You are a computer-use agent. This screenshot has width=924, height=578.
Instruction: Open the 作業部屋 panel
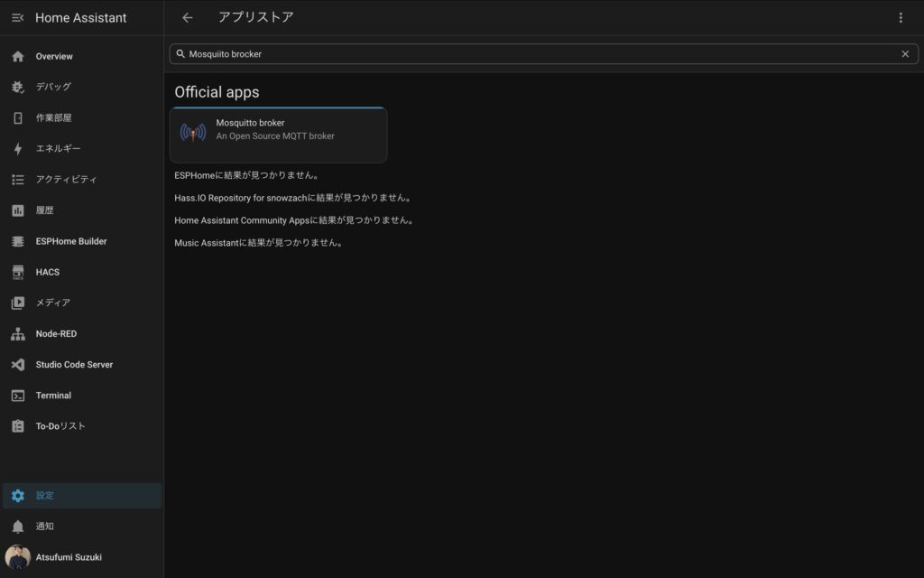53,118
